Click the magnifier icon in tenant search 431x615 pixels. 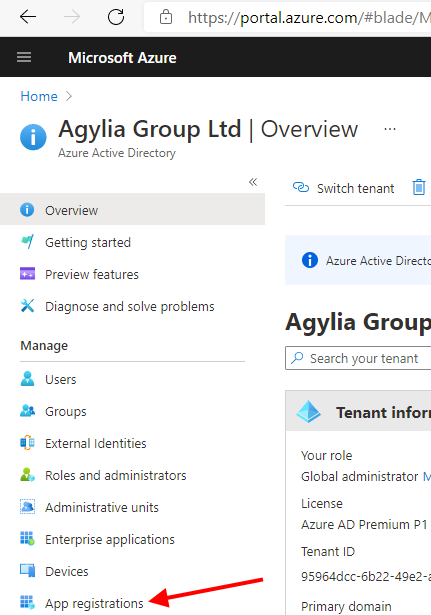click(297, 358)
